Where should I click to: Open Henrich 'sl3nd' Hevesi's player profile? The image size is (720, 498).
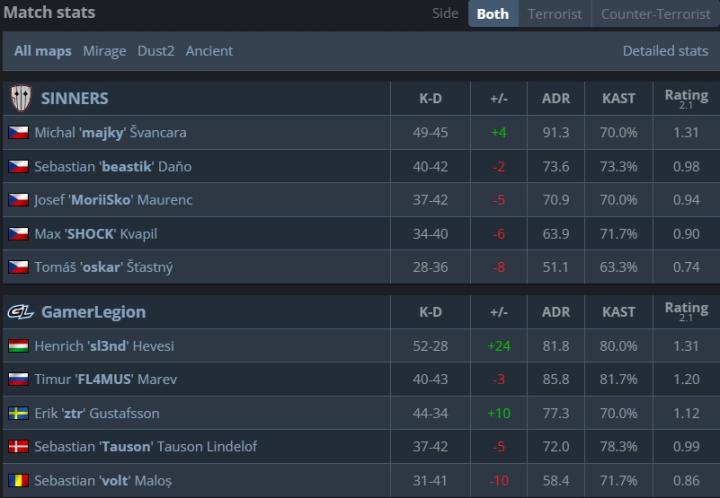point(104,346)
